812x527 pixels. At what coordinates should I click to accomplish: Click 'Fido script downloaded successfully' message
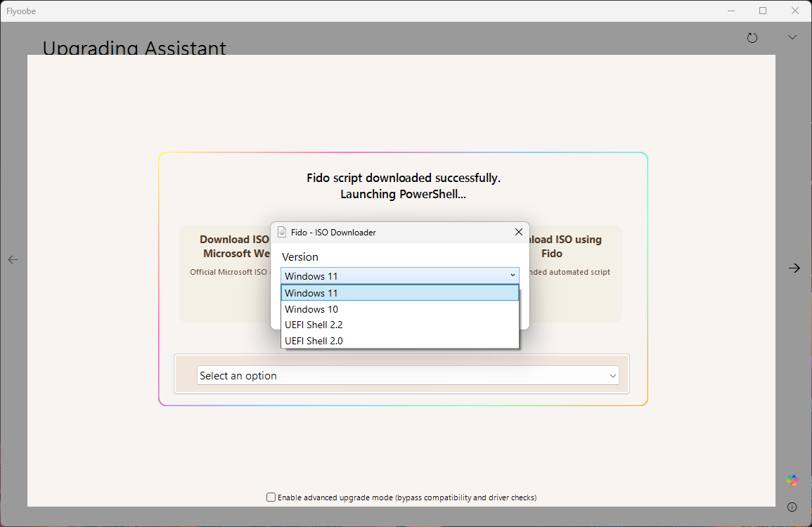point(404,178)
